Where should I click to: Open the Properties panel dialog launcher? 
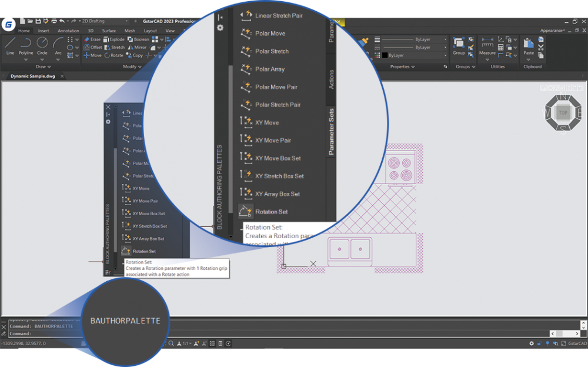pos(446,67)
